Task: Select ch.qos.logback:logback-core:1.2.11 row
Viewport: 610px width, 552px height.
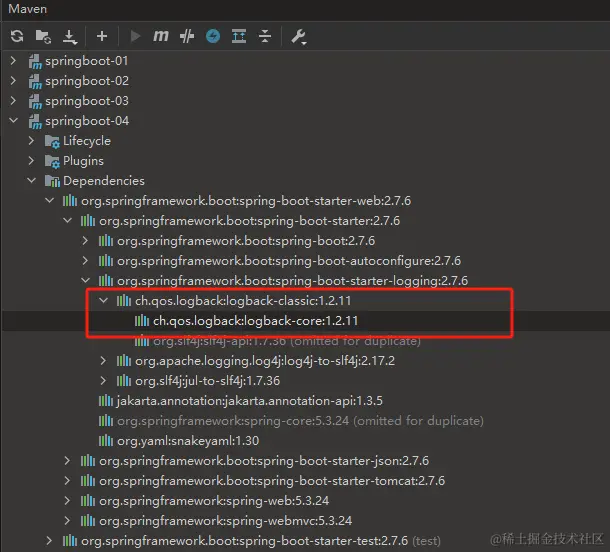Action: point(305,321)
